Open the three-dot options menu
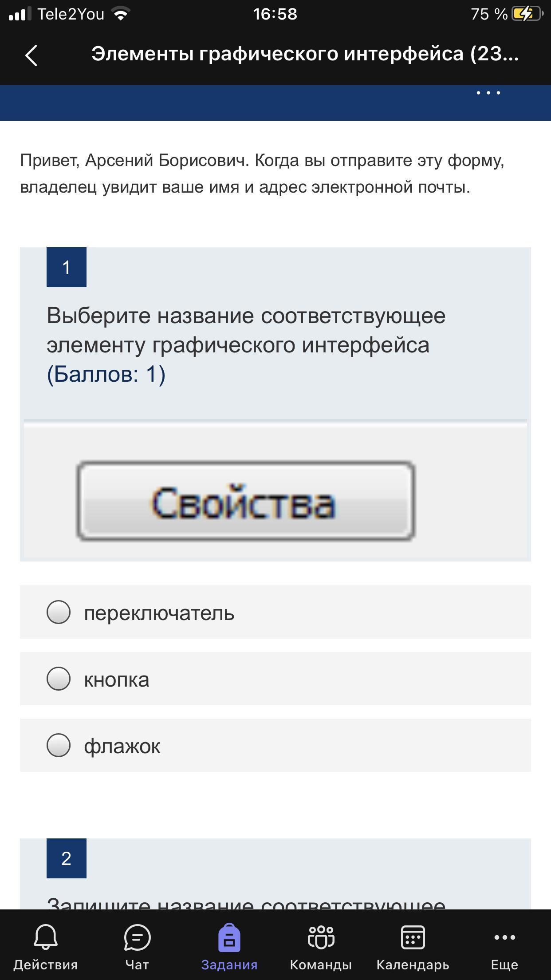The image size is (551, 980). [488, 93]
